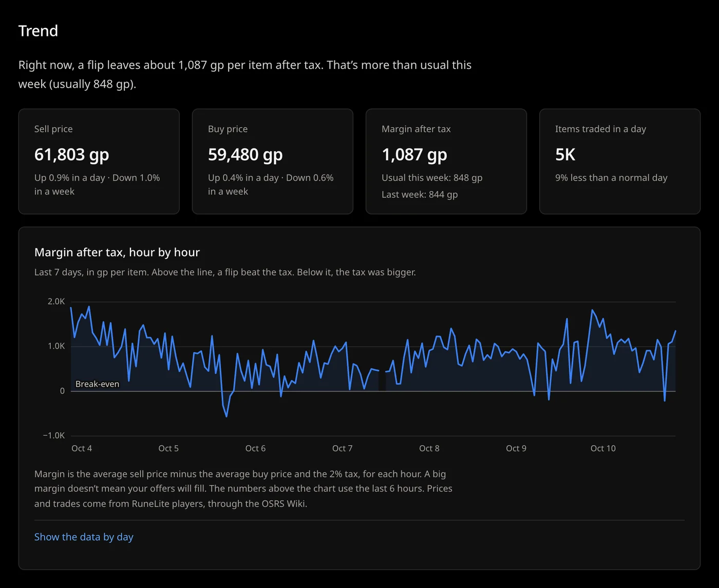Viewport: 719px width, 588px height.
Task: Click the 'Trend' section heading
Action: tap(38, 31)
